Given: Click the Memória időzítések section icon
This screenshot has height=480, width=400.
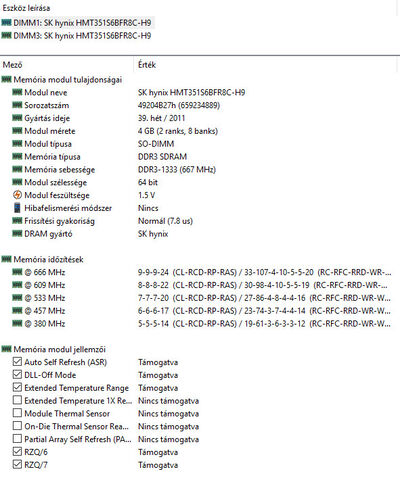Looking at the screenshot, I should pyautogui.click(x=6, y=259).
